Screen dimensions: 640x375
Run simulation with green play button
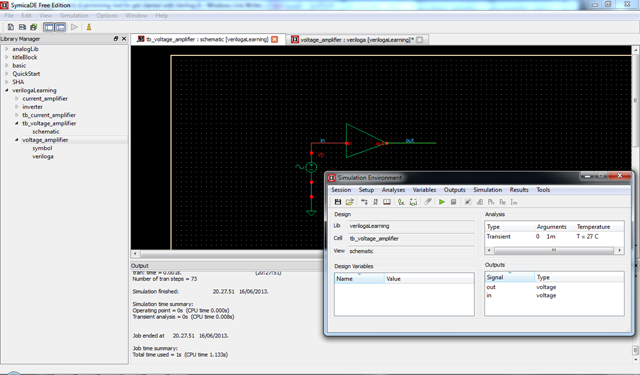click(x=442, y=202)
